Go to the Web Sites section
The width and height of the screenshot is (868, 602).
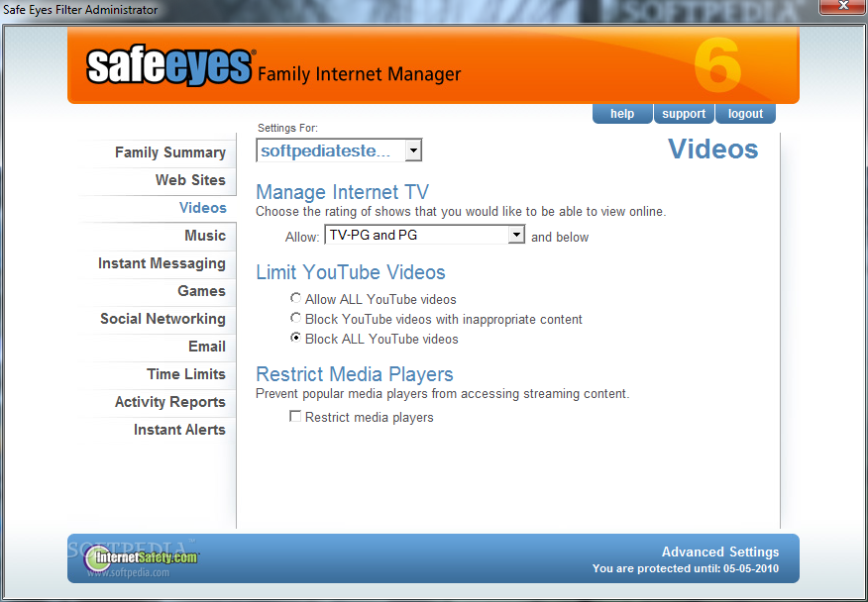190,180
